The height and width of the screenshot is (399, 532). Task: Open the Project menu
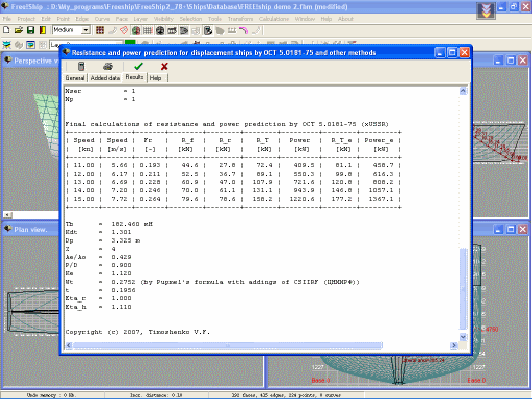click(26, 19)
